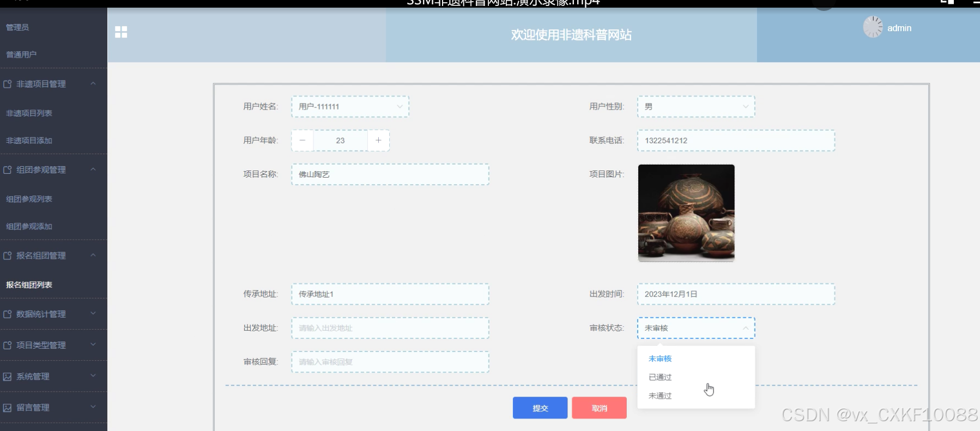Click the 传承地址 input field

tap(390, 294)
